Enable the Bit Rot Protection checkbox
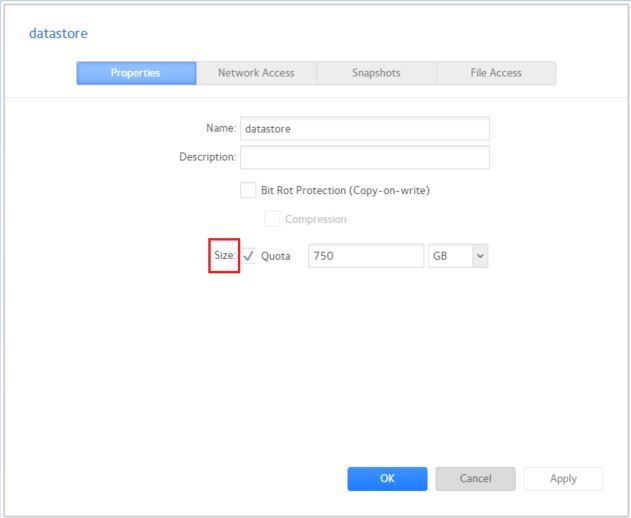 pyautogui.click(x=249, y=191)
